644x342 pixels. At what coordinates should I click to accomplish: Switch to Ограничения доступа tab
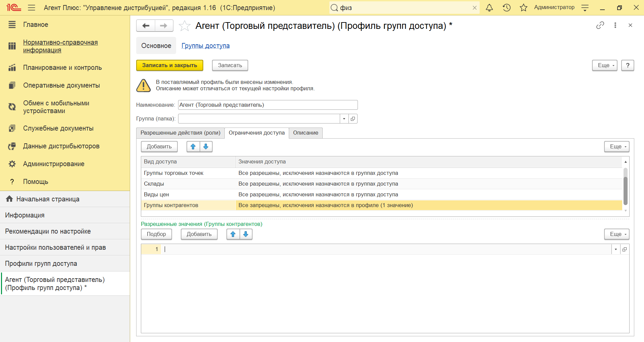pyautogui.click(x=257, y=133)
